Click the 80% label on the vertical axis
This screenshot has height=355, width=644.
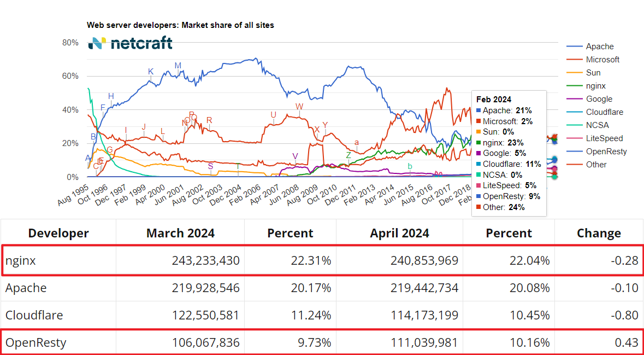(70, 43)
